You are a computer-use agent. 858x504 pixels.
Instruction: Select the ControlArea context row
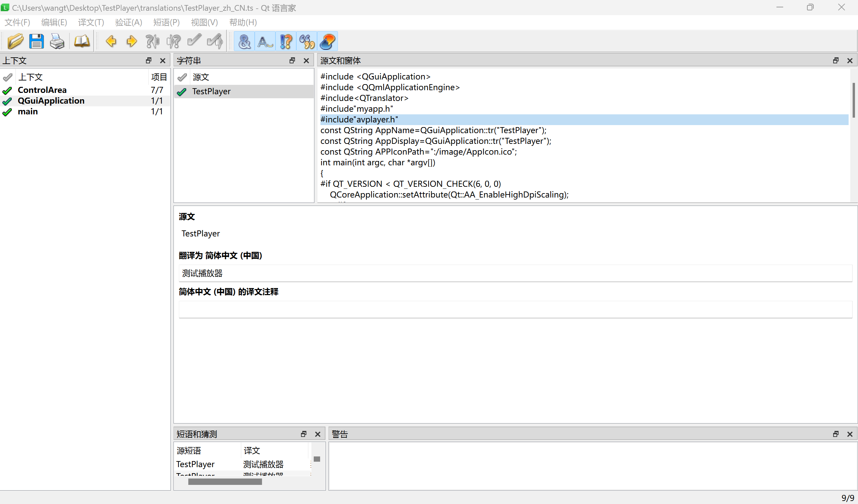coord(42,90)
